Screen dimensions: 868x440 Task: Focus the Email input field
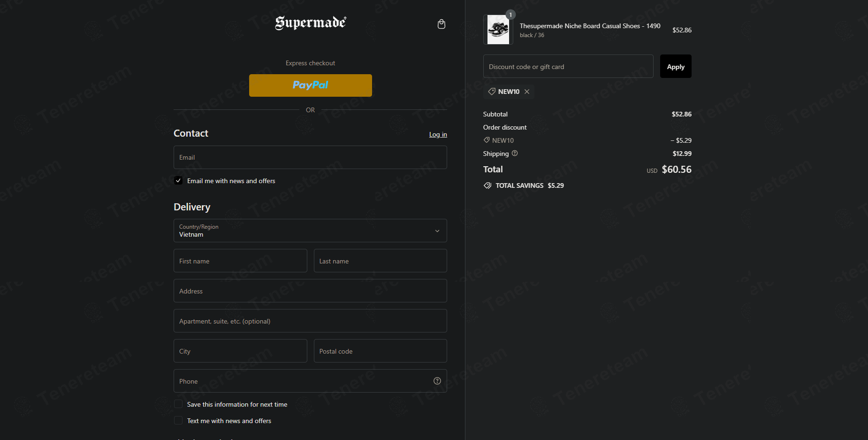coord(310,157)
